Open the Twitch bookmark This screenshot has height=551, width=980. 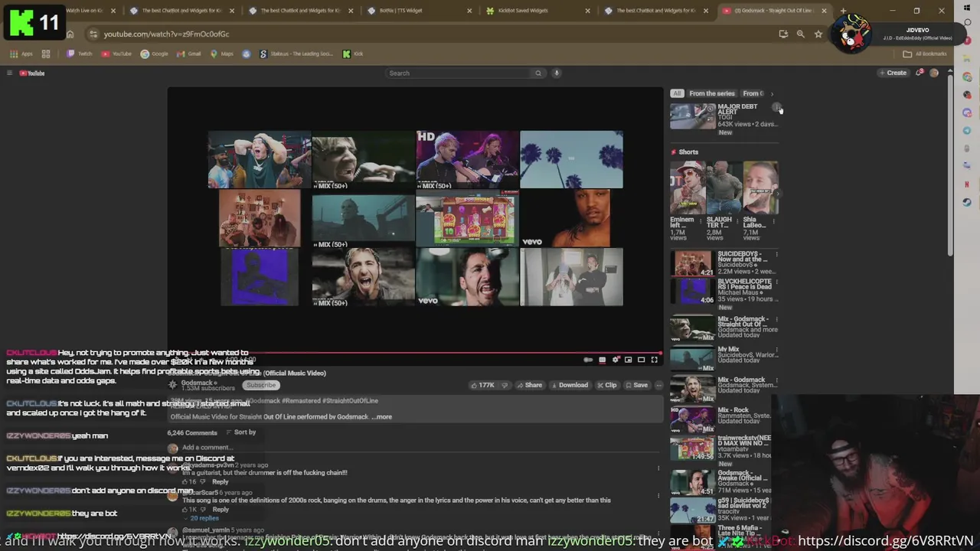(80, 54)
